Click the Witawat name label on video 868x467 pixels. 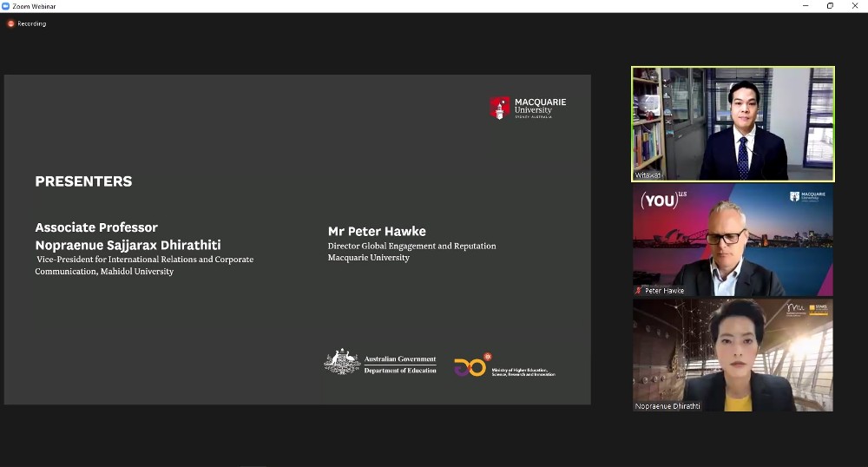tap(648, 175)
